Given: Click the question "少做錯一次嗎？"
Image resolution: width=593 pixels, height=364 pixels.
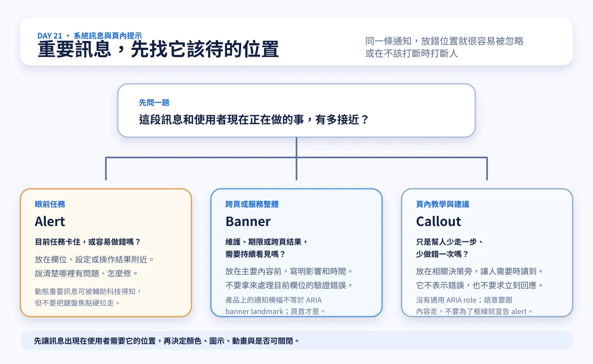Looking at the screenshot, I should 442,254.
